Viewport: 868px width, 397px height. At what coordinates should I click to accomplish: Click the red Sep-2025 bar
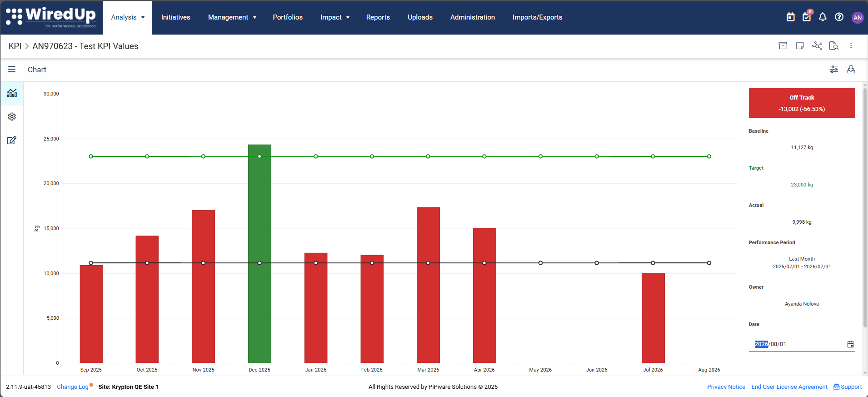tap(91, 314)
